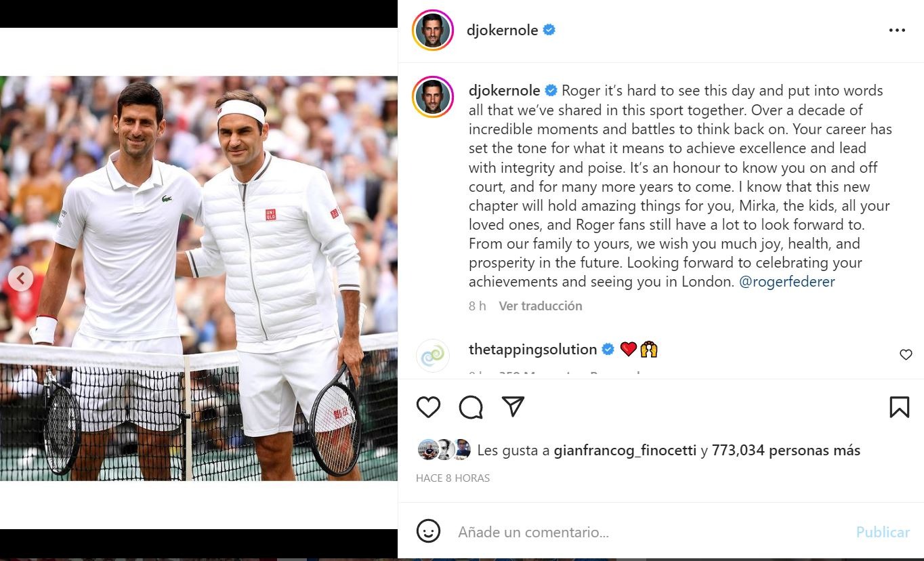Click the Publicar button
This screenshot has height=561, width=924.
point(883,532)
